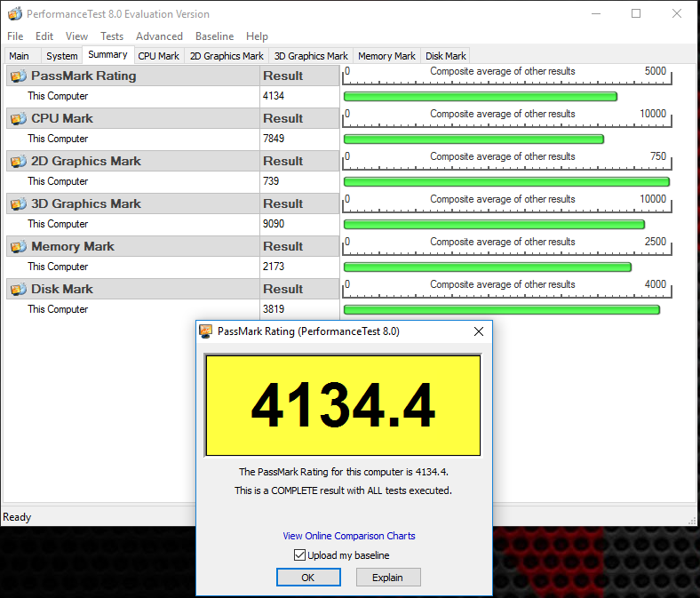Open the Baseline menu

(x=214, y=36)
